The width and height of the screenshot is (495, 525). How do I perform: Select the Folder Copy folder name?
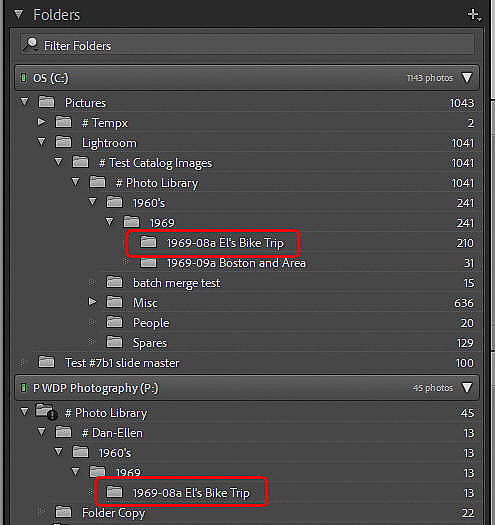click(114, 513)
